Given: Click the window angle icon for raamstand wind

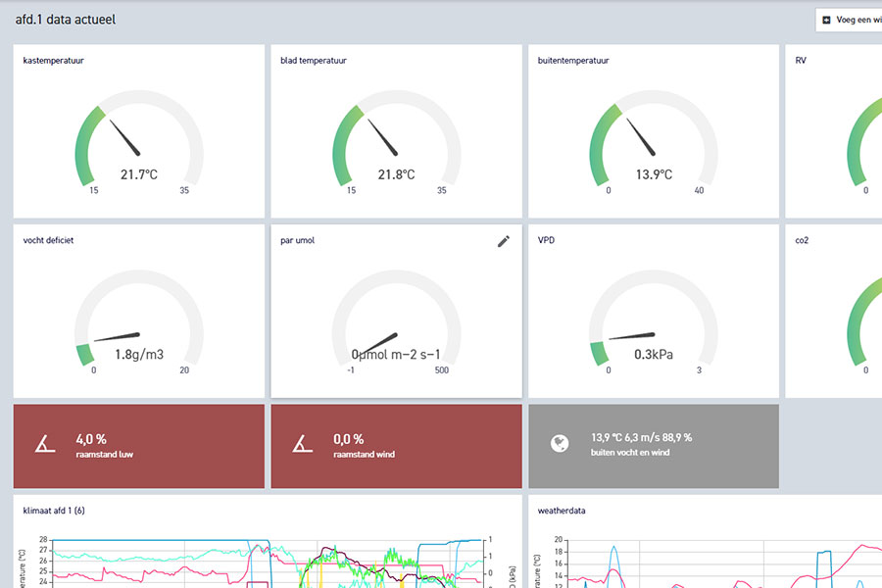Looking at the screenshot, I should click(x=303, y=445).
